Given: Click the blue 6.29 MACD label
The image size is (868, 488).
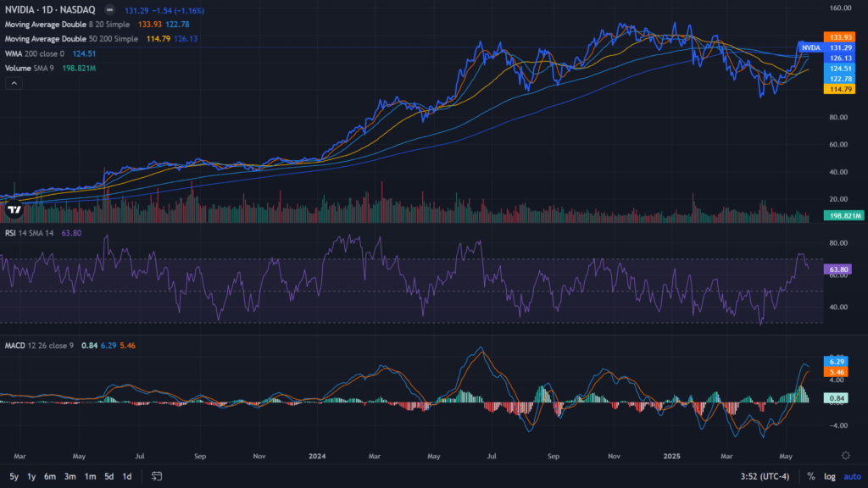Looking at the screenshot, I should click(837, 361).
